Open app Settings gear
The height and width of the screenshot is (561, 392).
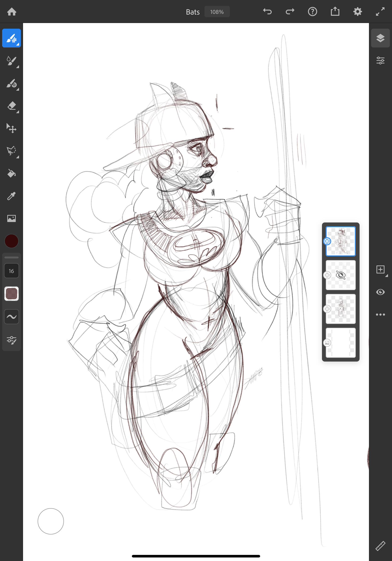[x=357, y=12]
